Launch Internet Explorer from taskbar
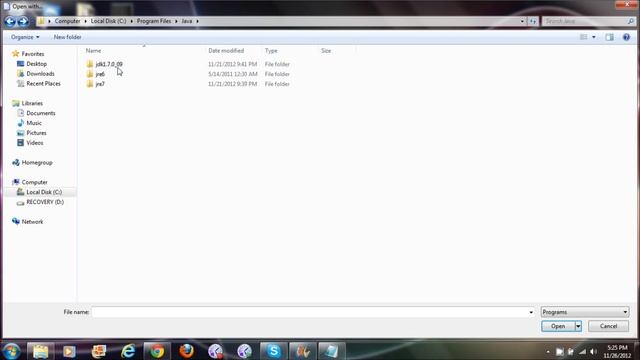 click(x=128, y=351)
